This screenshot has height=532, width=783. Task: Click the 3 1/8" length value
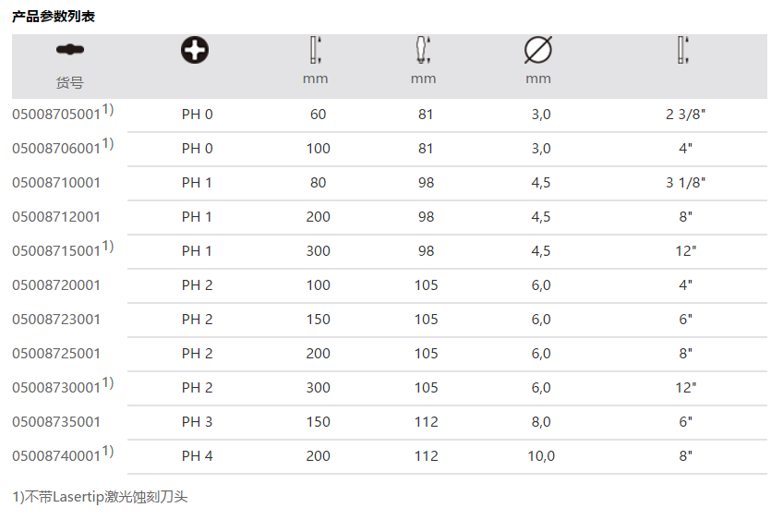point(685,183)
